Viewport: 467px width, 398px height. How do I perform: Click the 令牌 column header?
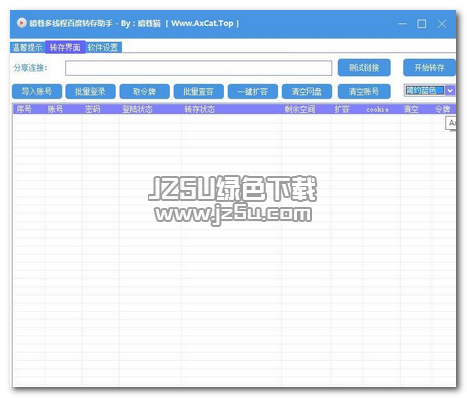(x=443, y=109)
